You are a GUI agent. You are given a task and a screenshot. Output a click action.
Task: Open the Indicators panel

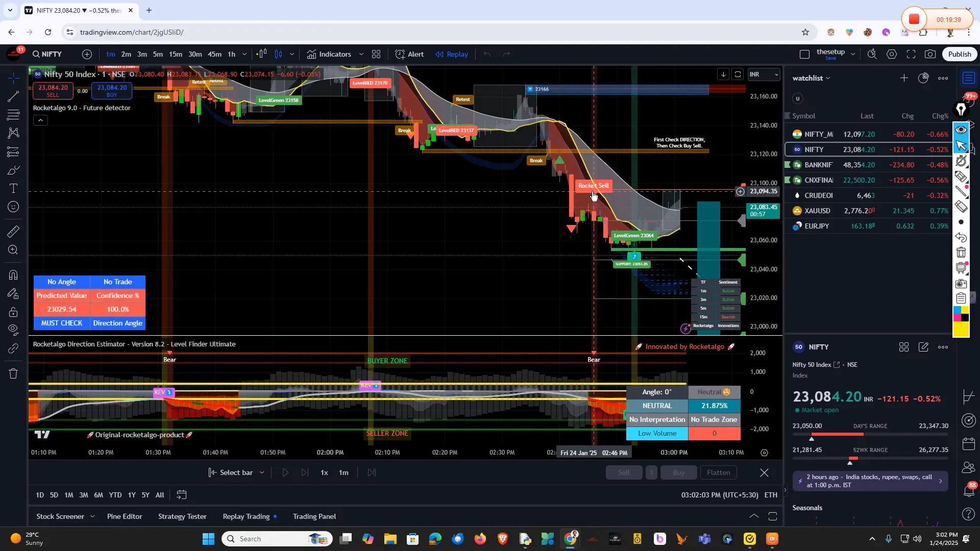(334, 54)
